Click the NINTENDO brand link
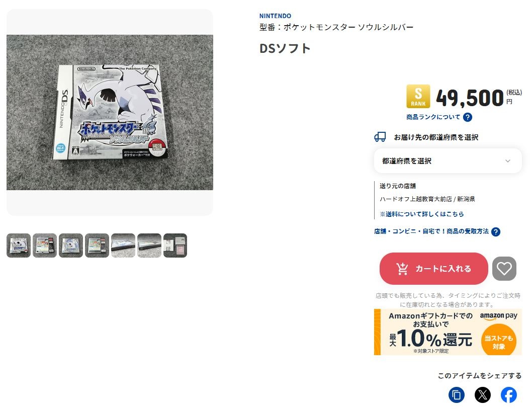 275,16
